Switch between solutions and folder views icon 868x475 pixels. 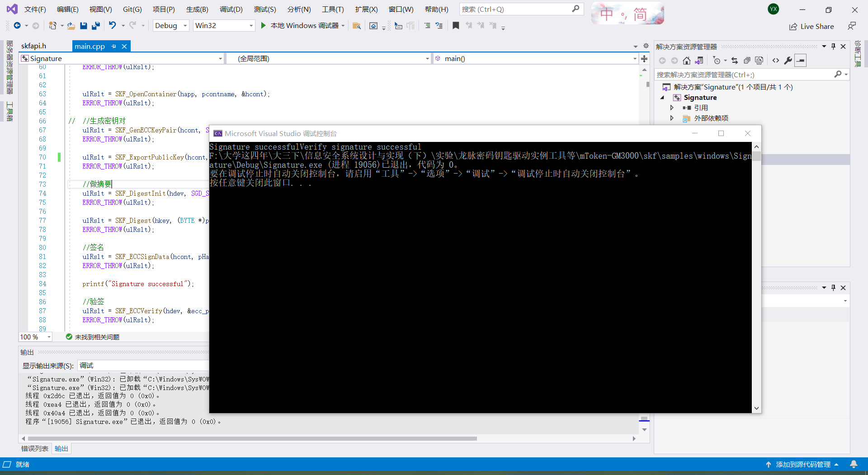point(699,61)
